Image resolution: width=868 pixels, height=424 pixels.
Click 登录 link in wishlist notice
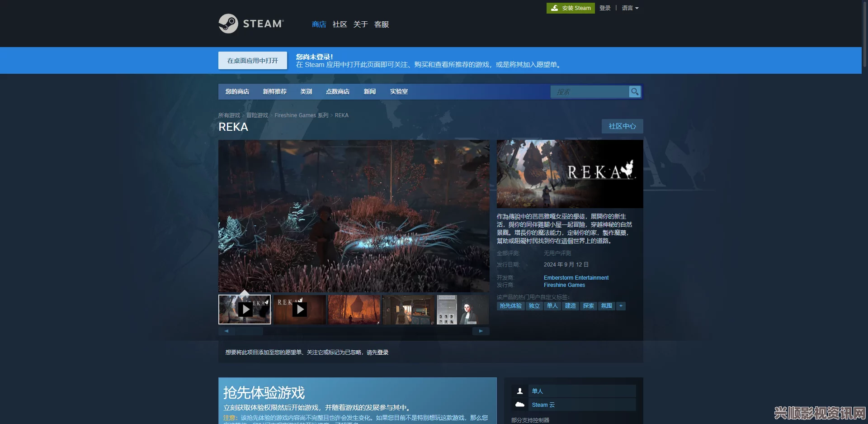coord(383,353)
